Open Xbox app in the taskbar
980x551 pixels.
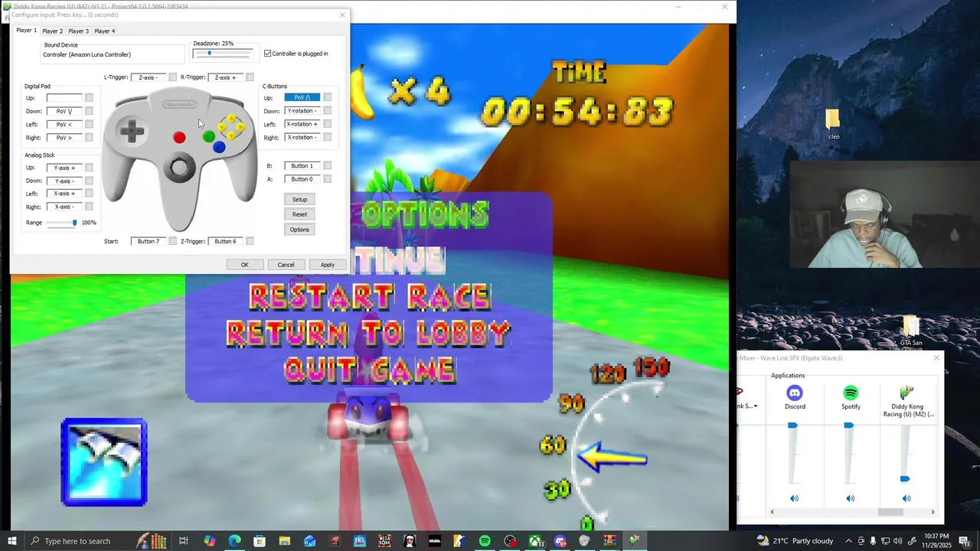click(x=535, y=541)
